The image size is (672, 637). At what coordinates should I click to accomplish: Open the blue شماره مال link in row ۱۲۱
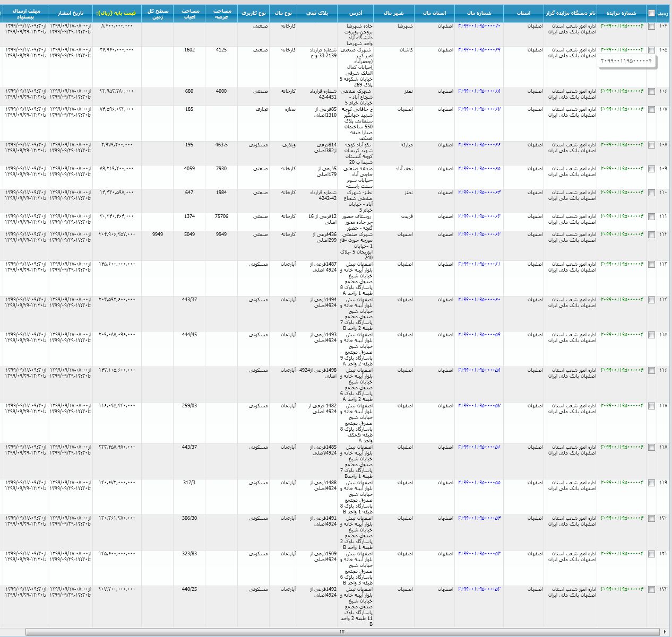click(x=479, y=554)
